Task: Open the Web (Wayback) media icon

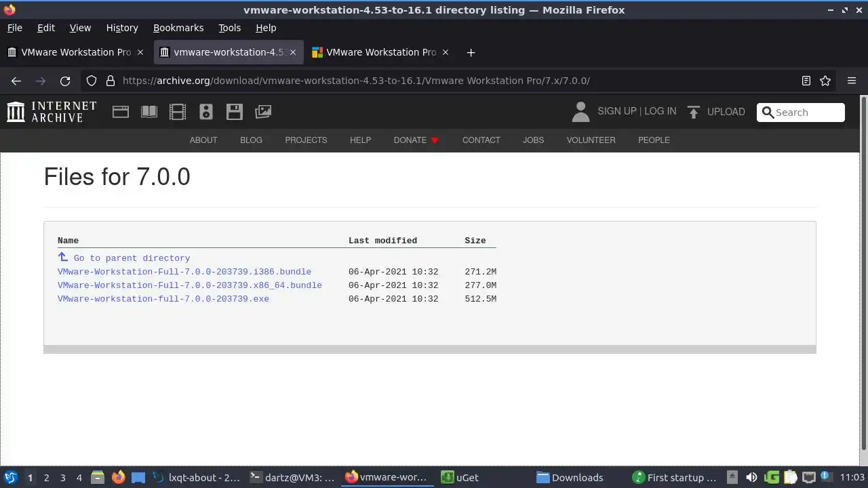Action: [x=121, y=112]
